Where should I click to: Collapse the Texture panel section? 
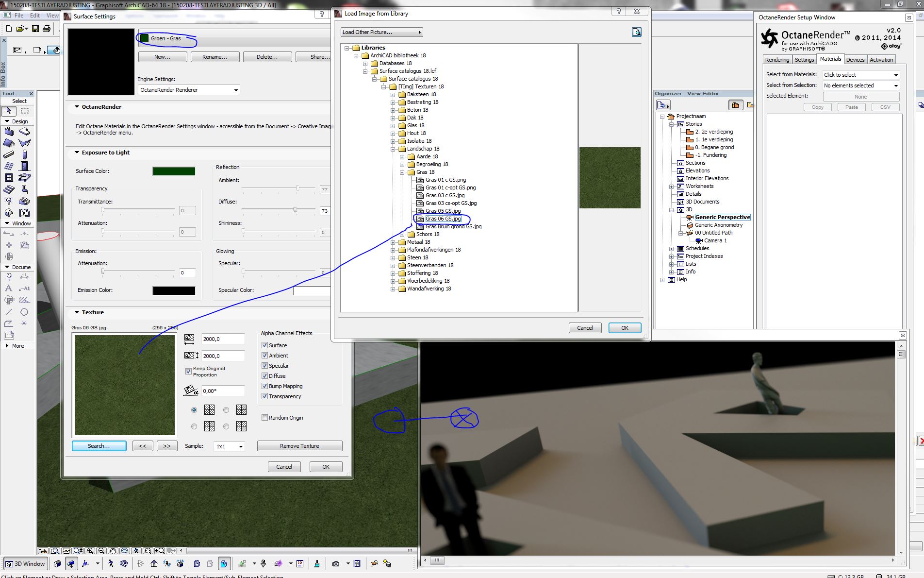pyautogui.click(x=77, y=312)
